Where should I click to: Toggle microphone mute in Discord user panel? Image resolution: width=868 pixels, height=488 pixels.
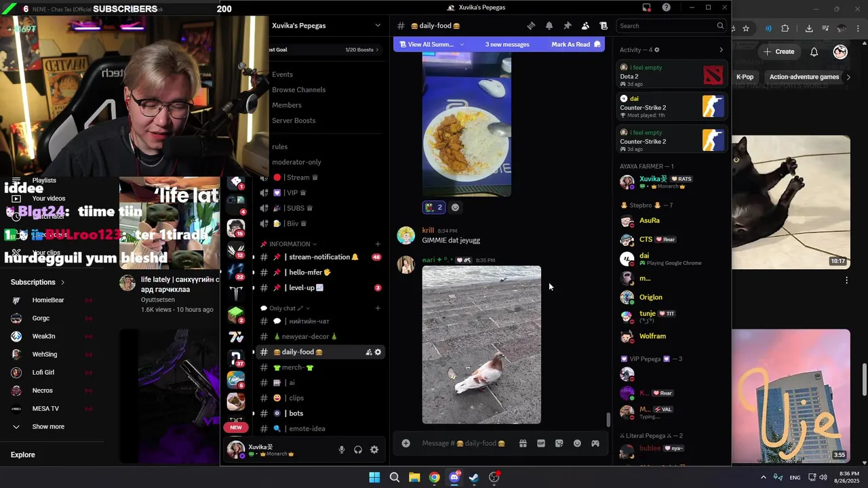[x=342, y=449]
